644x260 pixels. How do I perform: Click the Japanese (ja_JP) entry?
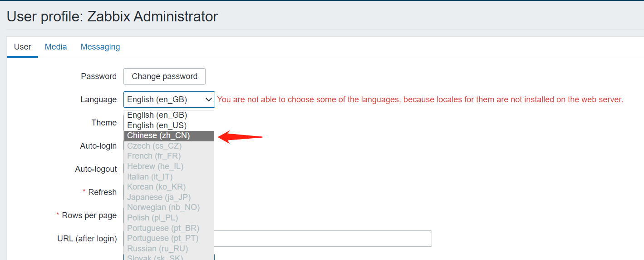click(x=159, y=197)
